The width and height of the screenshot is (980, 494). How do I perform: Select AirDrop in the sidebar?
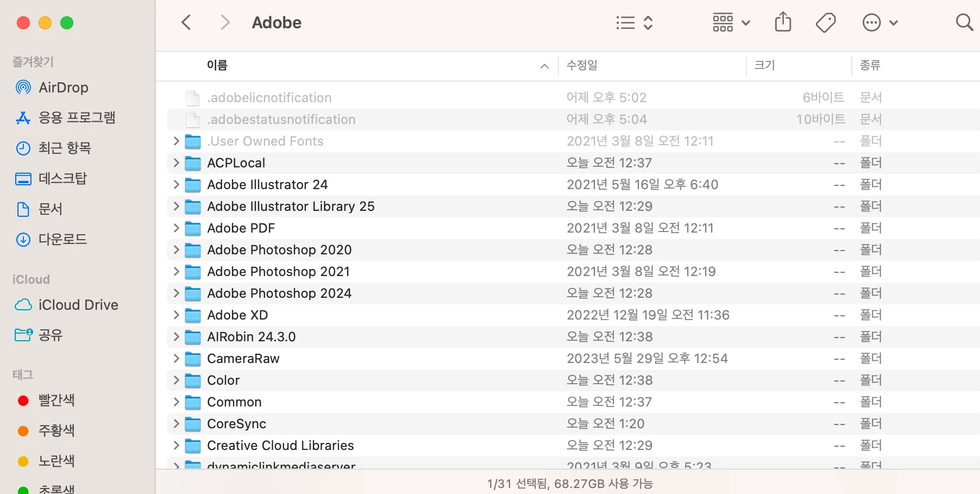[52, 87]
